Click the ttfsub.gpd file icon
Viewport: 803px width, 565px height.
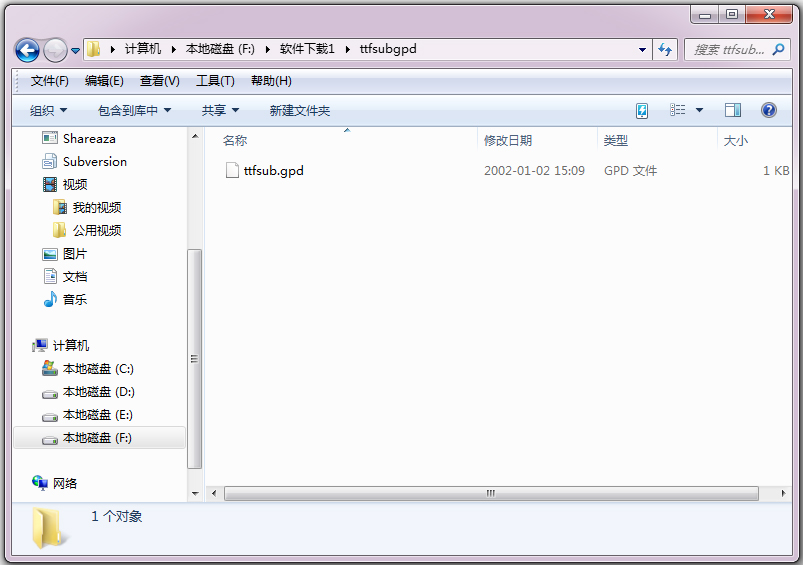[x=232, y=170]
